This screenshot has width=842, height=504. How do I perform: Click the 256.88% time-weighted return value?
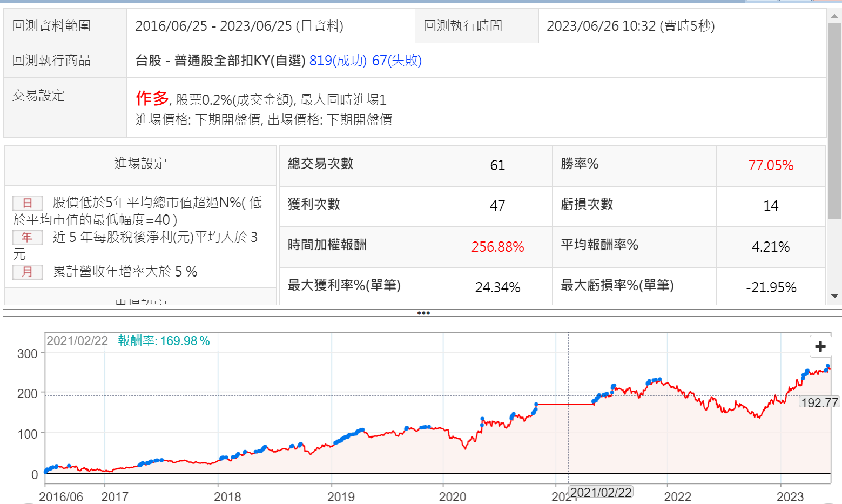[497, 247]
